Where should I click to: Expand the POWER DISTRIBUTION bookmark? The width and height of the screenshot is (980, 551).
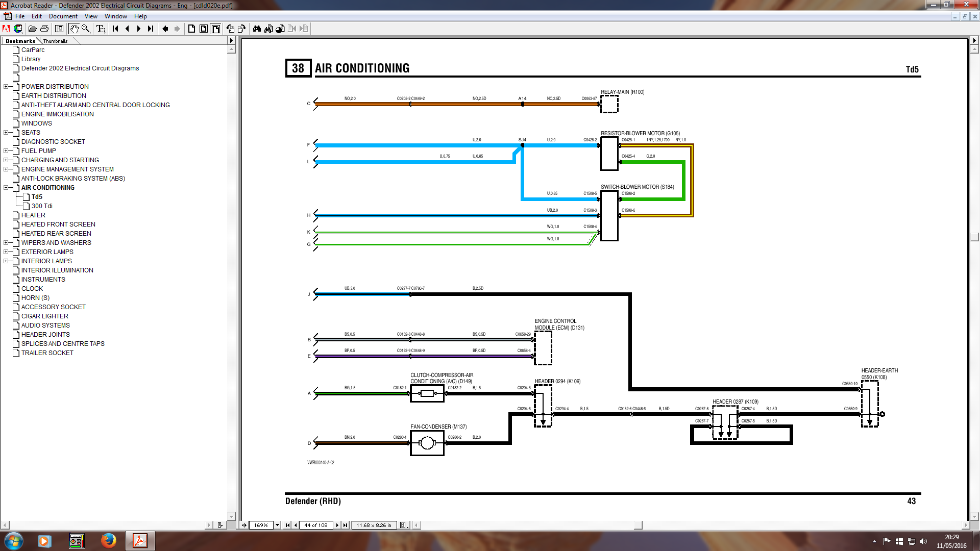[x=6, y=87]
